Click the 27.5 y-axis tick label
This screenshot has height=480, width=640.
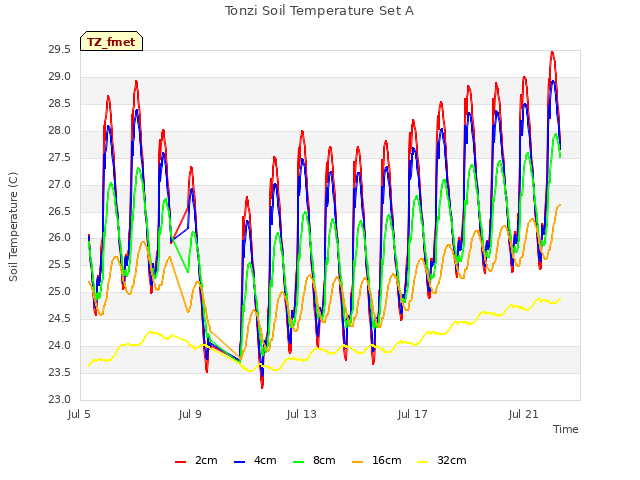click(x=60, y=158)
